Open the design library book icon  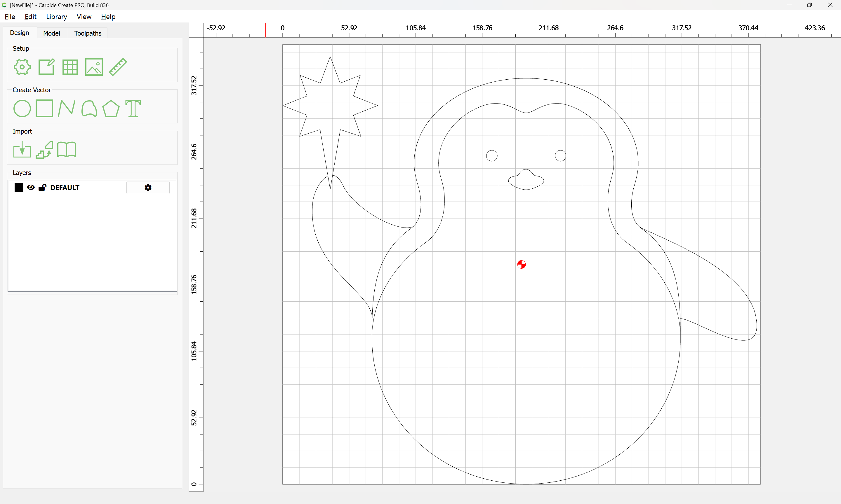(67, 150)
